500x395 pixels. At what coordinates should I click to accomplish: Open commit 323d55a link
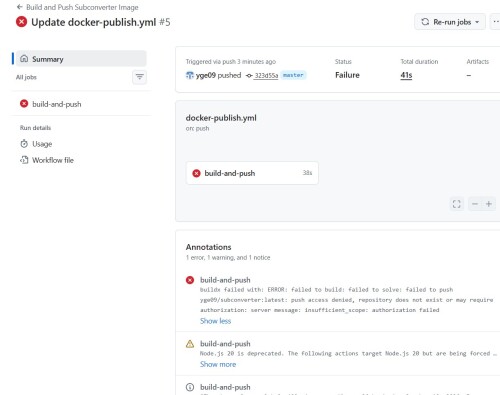point(266,76)
